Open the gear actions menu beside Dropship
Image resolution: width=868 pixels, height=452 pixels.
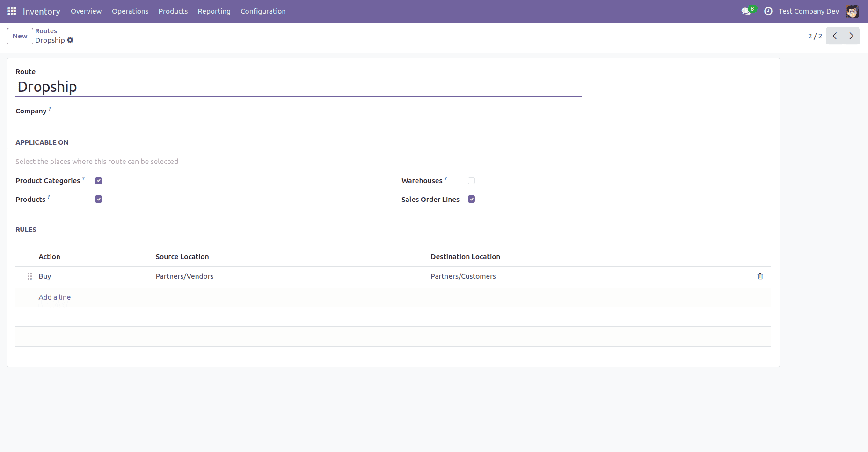coord(71,40)
